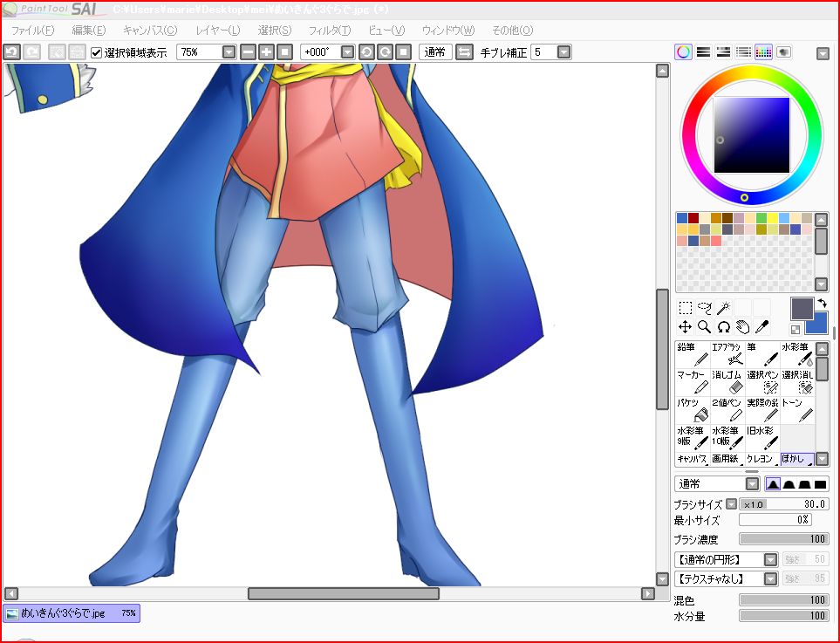Zoom in with the plus button
Image resolution: width=840 pixels, height=643 pixels.
[266, 52]
